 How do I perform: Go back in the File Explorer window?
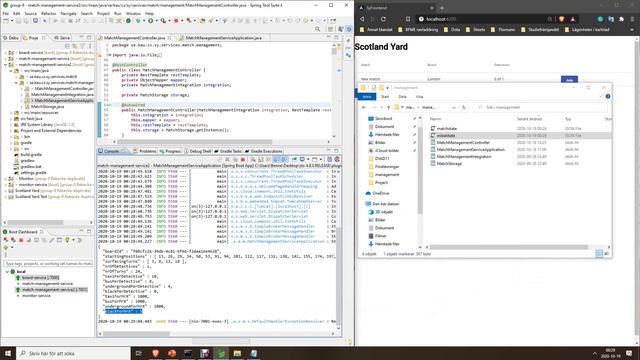point(364,107)
